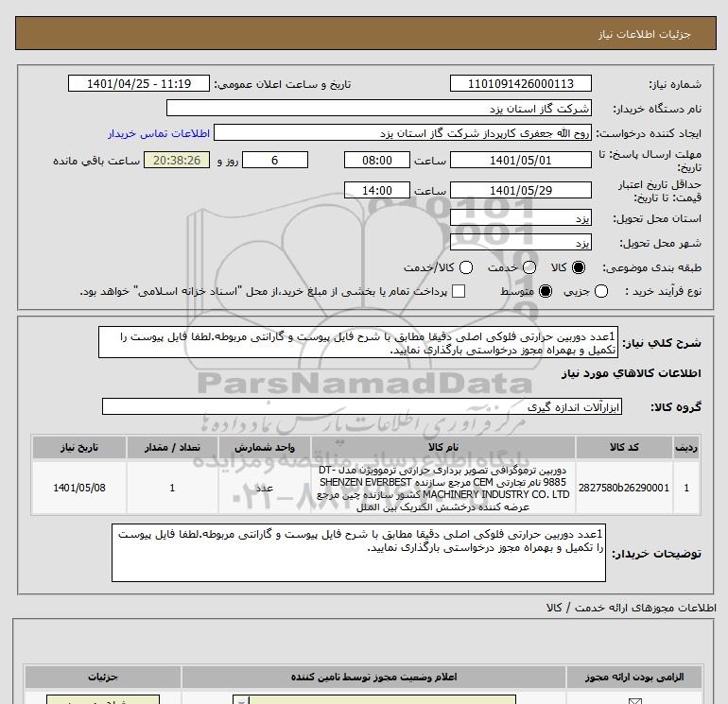Click the اعلام وضعیت مجوز column header
Viewport: 728px width, 704px height.
coord(373,678)
